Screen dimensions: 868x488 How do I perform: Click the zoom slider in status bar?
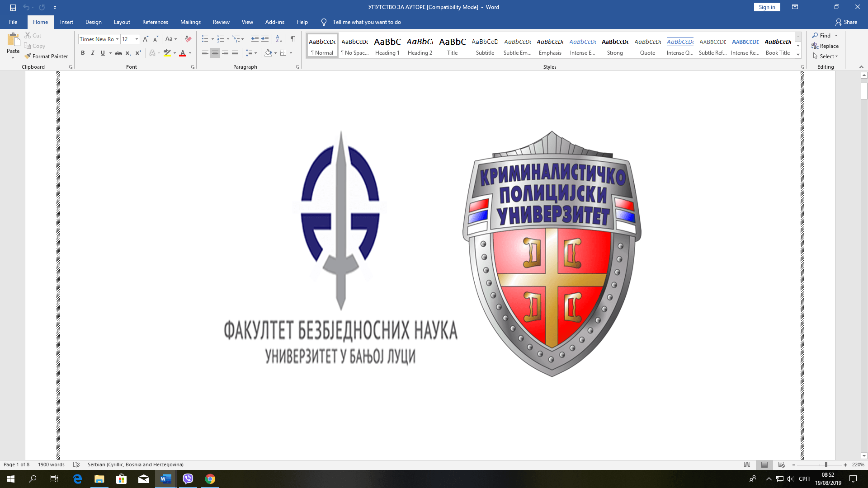(x=826, y=465)
